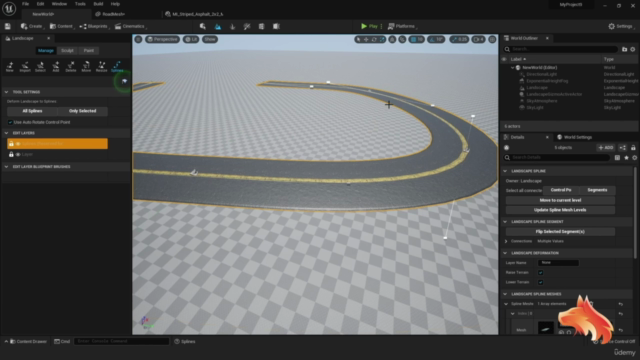Activate the Move landscape tool

pos(86,67)
